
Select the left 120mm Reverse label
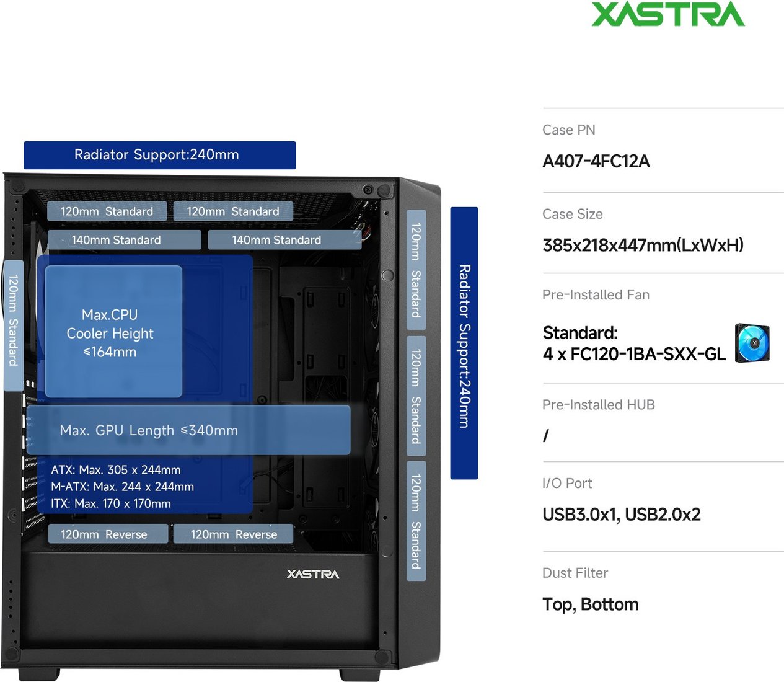(108, 534)
